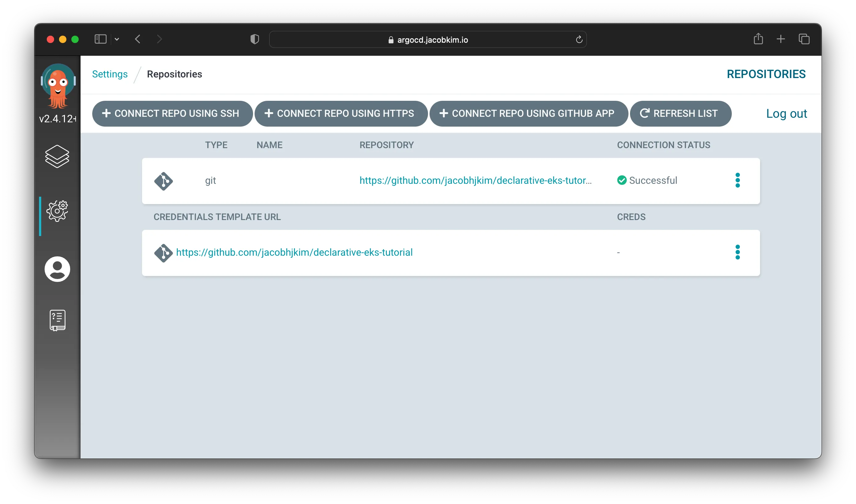856x504 pixels.
Task: Click the Refresh List circular arrow icon
Action: [x=645, y=113]
